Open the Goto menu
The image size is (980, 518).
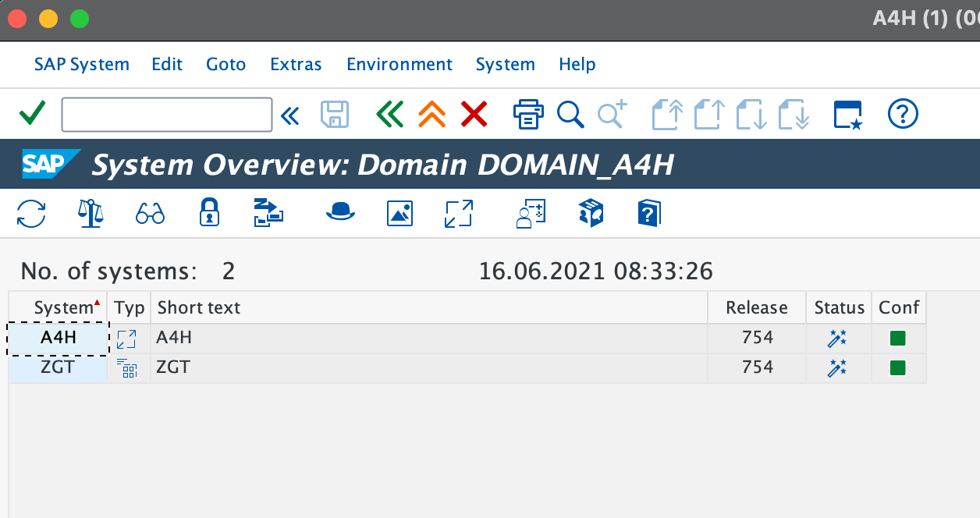point(226,64)
